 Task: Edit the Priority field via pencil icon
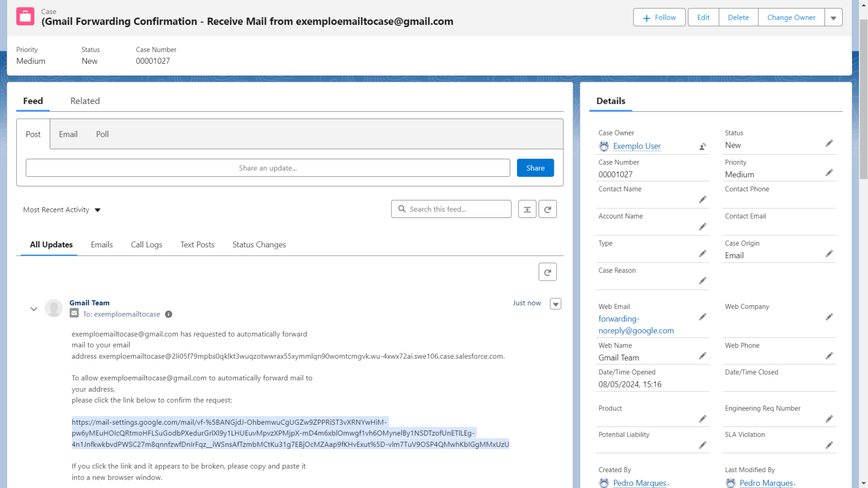click(x=828, y=172)
